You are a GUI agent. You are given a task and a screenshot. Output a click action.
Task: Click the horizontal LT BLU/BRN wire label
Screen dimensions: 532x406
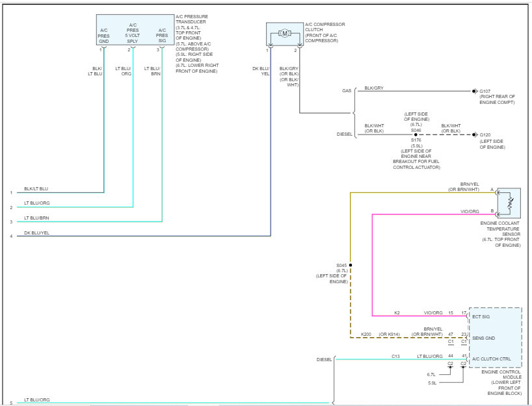[36, 218]
